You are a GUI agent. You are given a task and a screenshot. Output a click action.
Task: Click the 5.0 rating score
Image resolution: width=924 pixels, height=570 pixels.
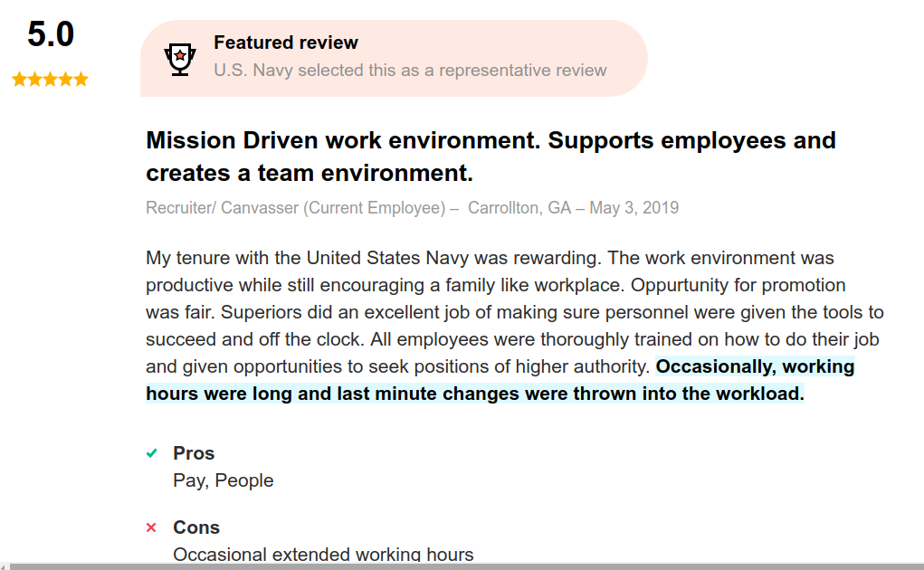[51, 35]
